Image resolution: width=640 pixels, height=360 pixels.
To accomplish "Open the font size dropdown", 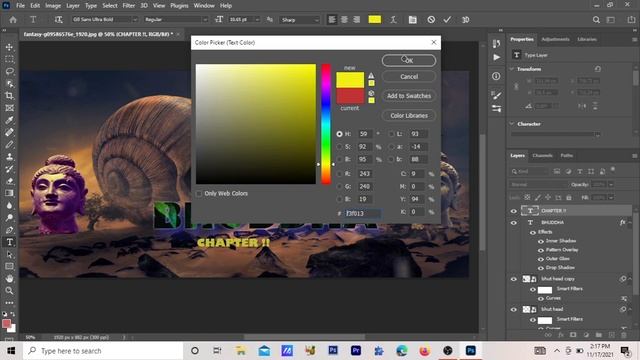I will [257, 20].
